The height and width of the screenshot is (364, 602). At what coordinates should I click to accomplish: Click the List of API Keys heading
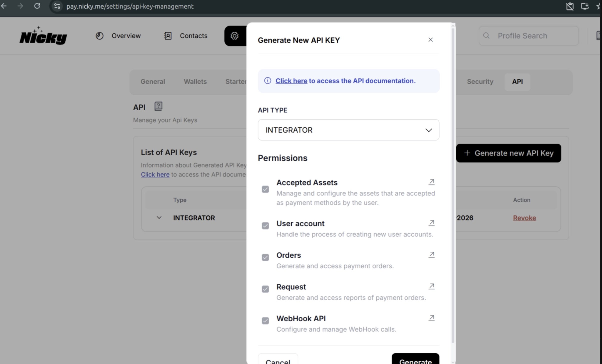point(169,152)
